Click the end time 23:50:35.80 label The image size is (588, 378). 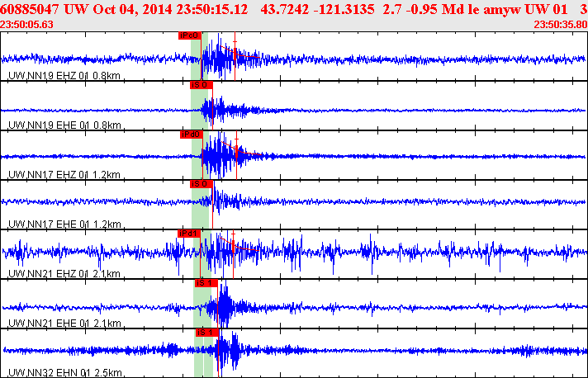[561, 25]
